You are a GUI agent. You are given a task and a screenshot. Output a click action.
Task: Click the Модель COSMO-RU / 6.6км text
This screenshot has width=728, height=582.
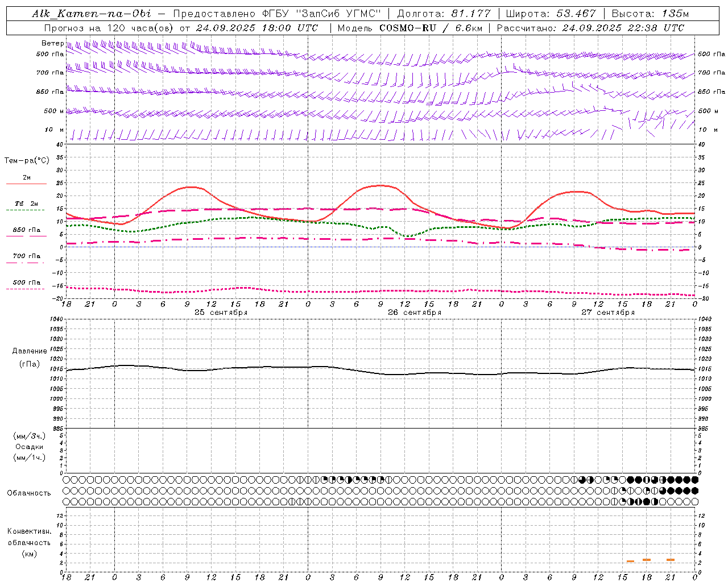click(409, 28)
